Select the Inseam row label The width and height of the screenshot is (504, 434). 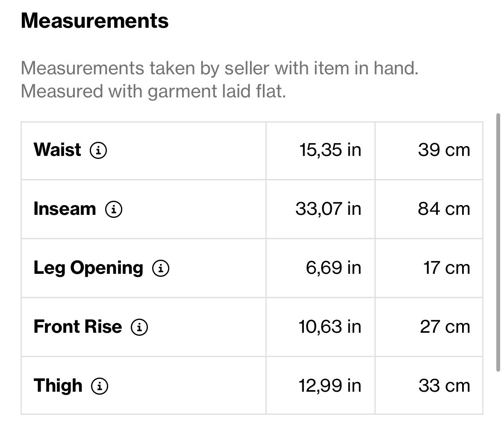(x=65, y=209)
